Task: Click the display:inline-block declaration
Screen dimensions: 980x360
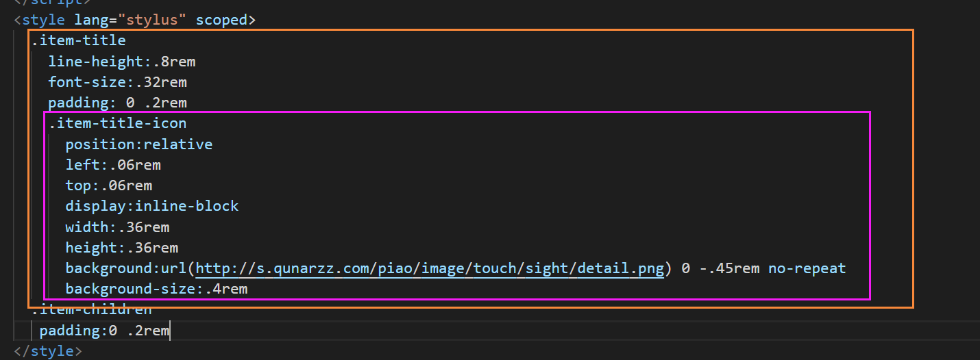Action: pos(151,206)
